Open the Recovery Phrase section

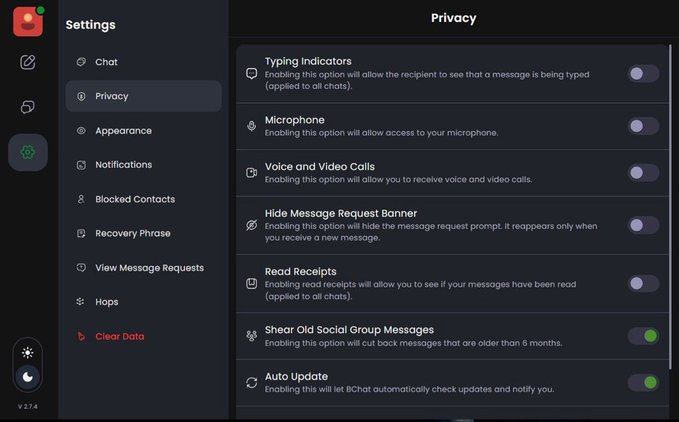143,233
